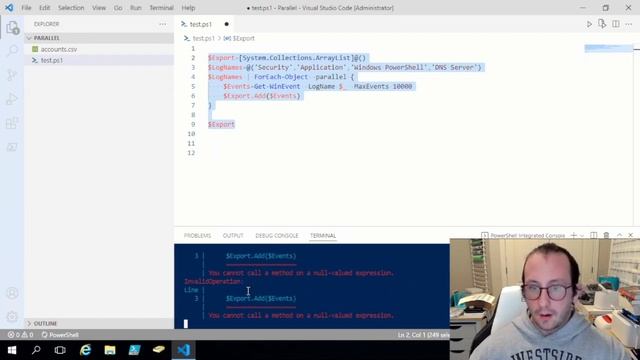Click 'ForEach-Object' on line 4
Viewport: 640px width, 360px height.
pyautogui.click(x=281, y=77)
